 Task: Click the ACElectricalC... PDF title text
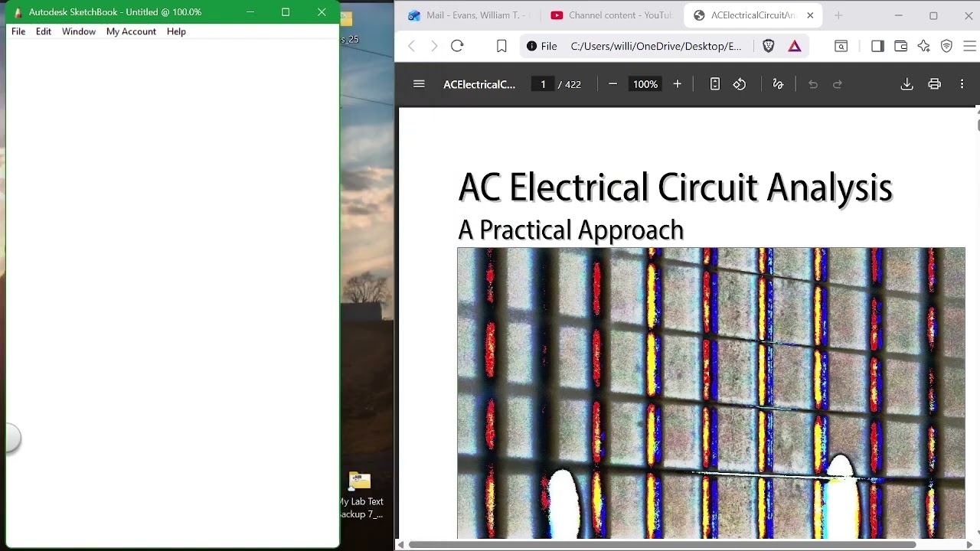point(479,84)
